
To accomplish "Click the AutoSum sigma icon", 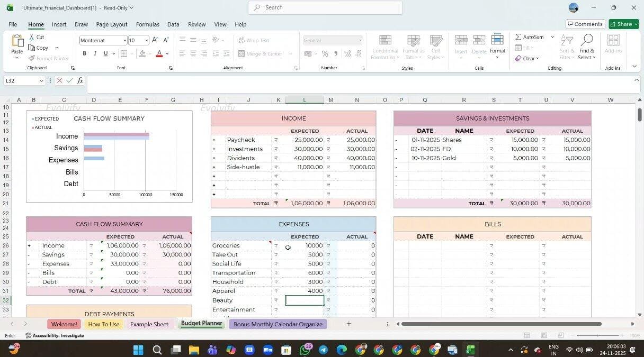I will coord(518,37).
